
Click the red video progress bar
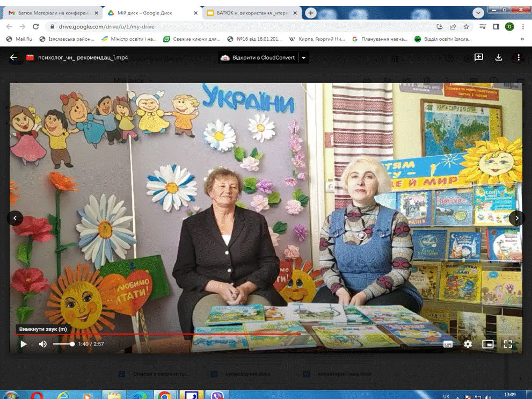pyautogui.click(x=161, y=334)
